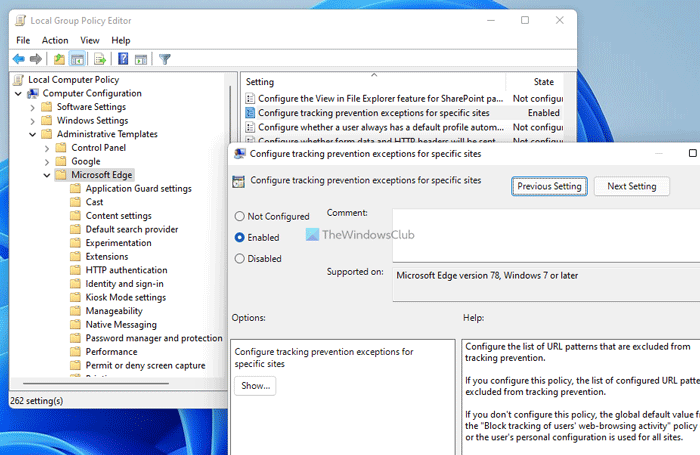Click the Computer Configuration node icon
The width and height of the screenshot is (700, 455).
(33, 93)
